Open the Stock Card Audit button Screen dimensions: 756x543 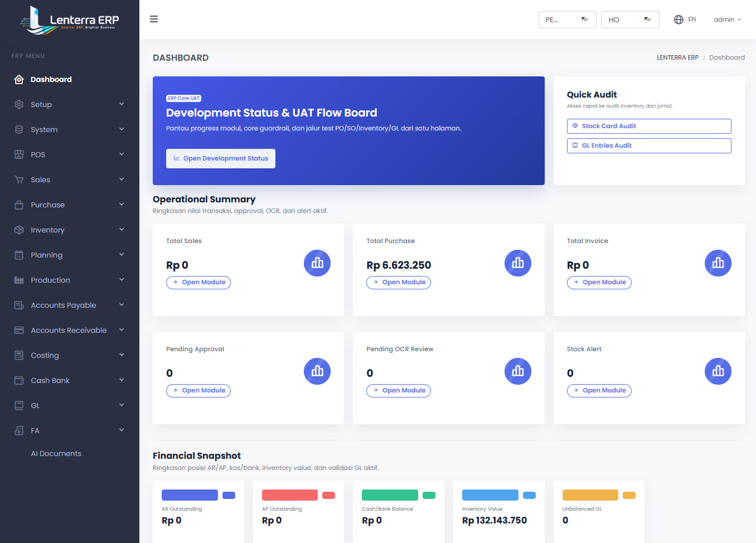tap(649, 126)
